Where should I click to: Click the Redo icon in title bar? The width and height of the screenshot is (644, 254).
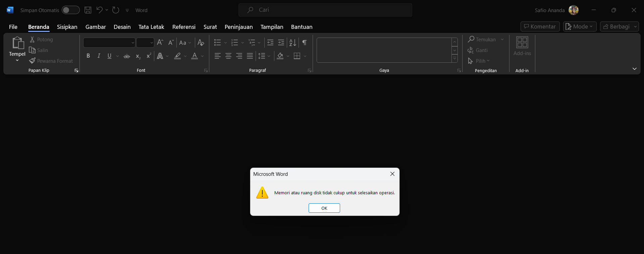click(116, 10)
